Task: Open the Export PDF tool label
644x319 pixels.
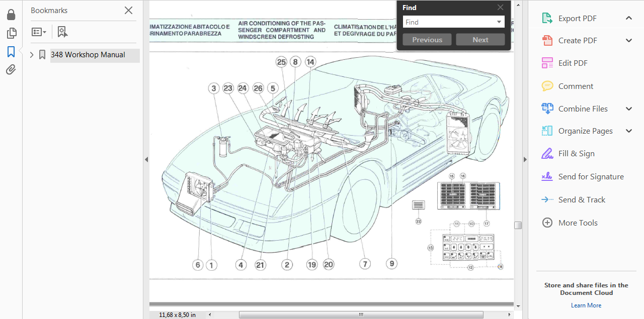Action: (x=578, y=19)
